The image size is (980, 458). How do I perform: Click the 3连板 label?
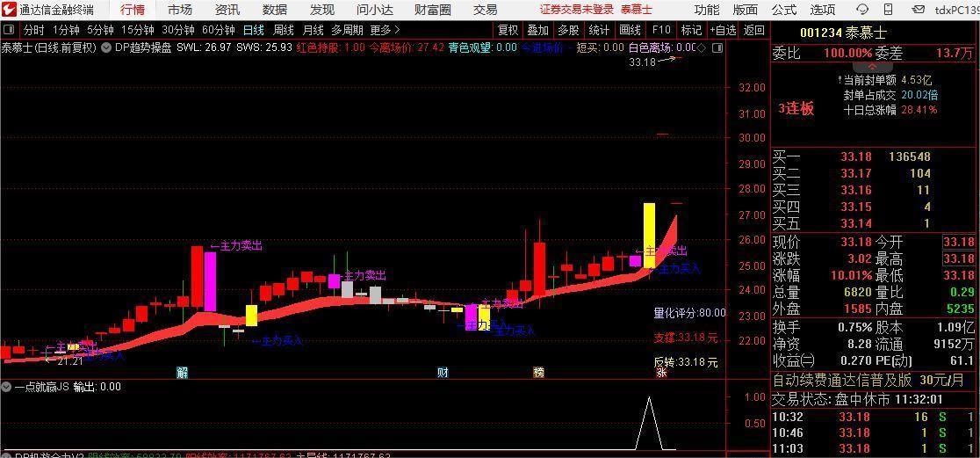click(x=796, y=109)
